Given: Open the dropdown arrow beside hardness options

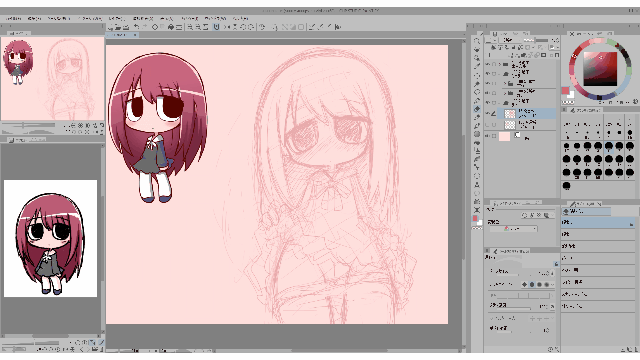Looking at the screenshot, I should [x=553, y=284].
